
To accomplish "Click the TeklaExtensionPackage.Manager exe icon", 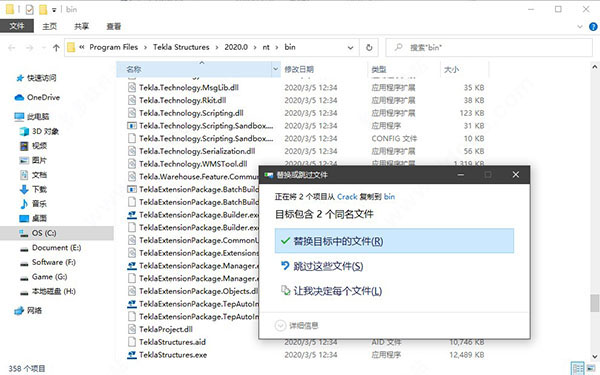I will point(132,266).
